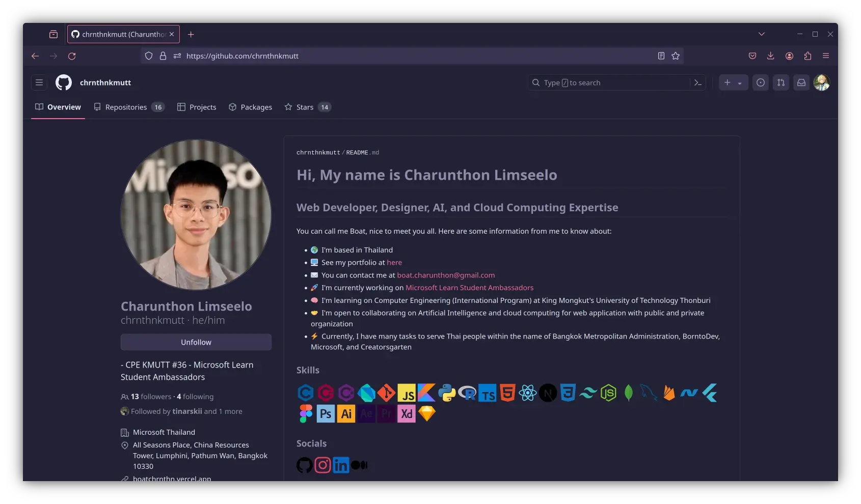861x504 pixels.
Task: Open GitHub icon under Socials
Action: coord(305,465)
